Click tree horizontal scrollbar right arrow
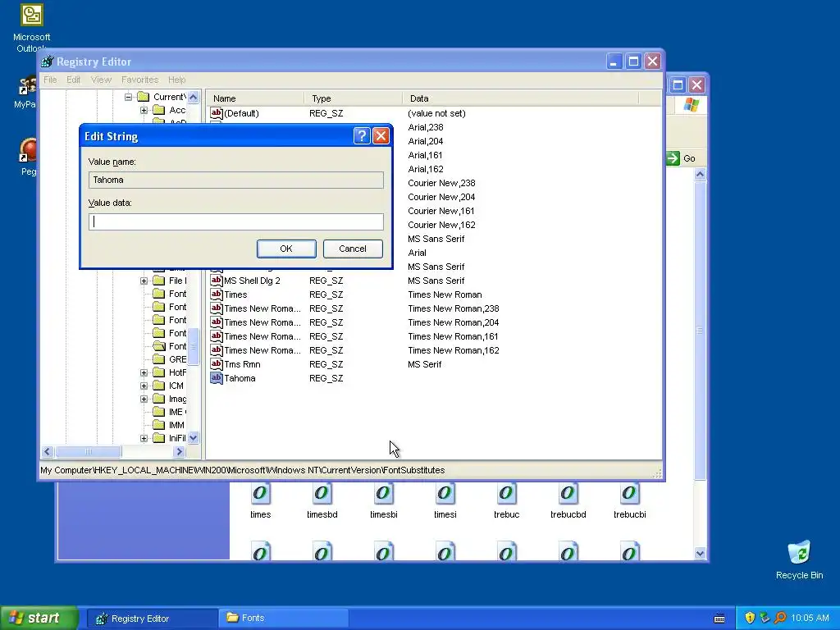840x630 pixels. 179,452
